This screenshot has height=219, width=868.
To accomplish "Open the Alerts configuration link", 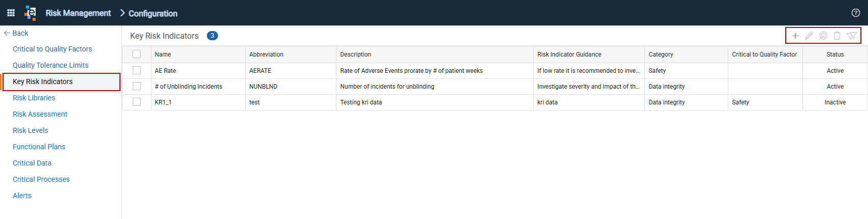I will tap(22, 196).
